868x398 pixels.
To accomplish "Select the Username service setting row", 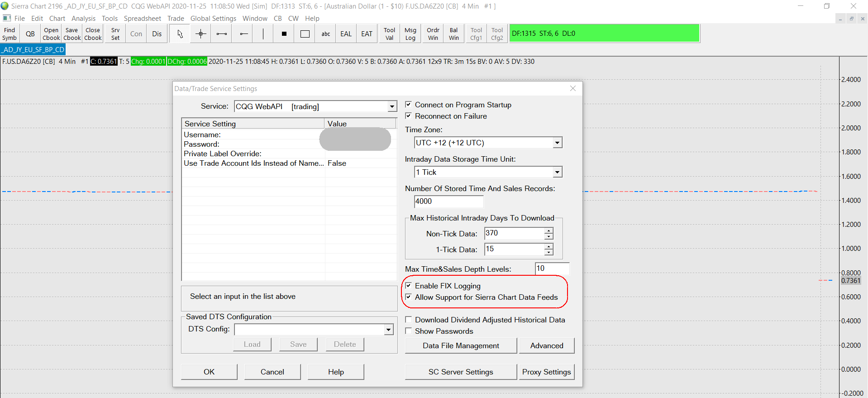I will [x=289, y=134].
